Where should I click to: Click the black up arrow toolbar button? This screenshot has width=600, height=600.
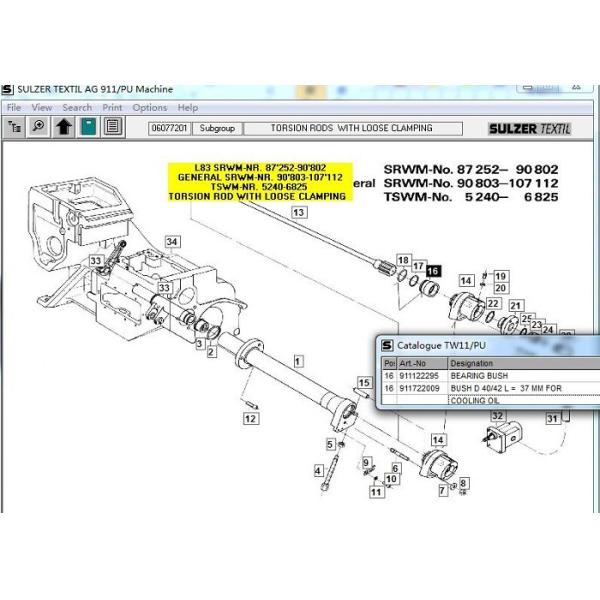pos(64,127)
